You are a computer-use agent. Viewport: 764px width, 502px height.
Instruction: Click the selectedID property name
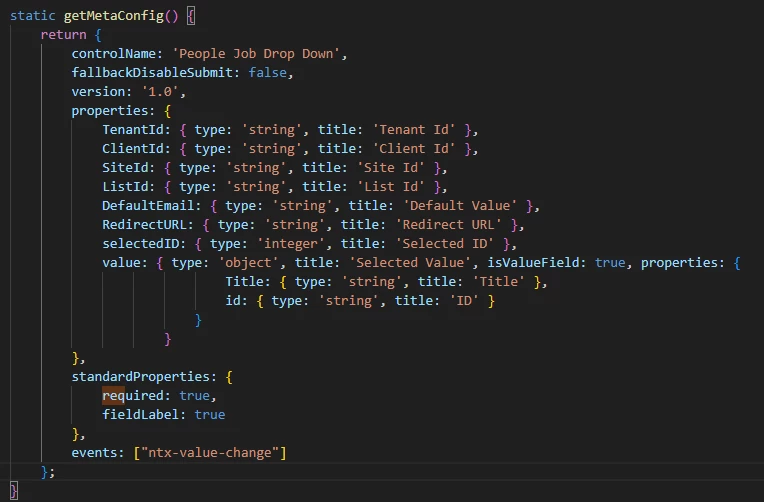[x=140, y=244]
